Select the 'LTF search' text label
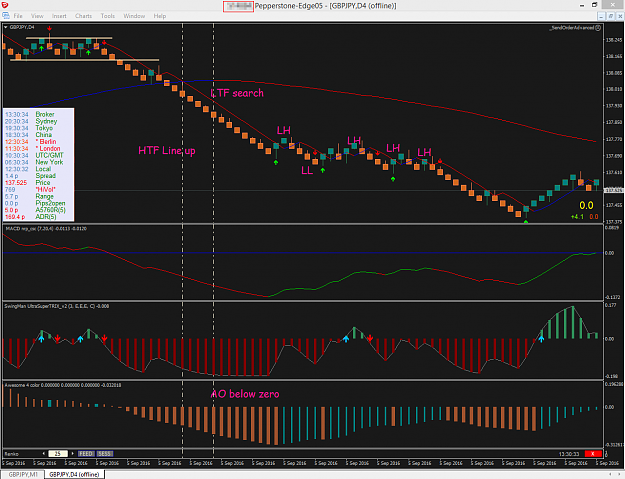Image resolution: width=625 pixels, height=479 pixels. [x=237, y=93]
